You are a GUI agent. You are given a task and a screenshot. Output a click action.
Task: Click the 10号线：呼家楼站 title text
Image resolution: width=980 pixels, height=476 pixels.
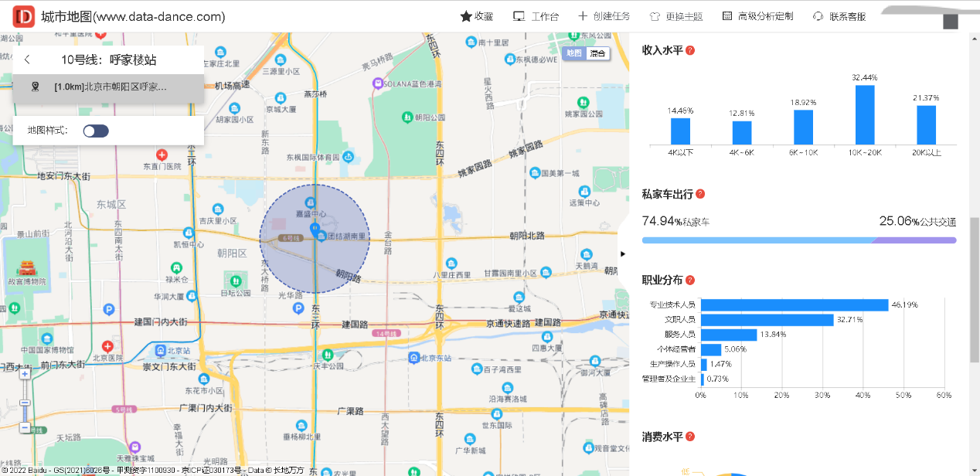click(109, 59)
